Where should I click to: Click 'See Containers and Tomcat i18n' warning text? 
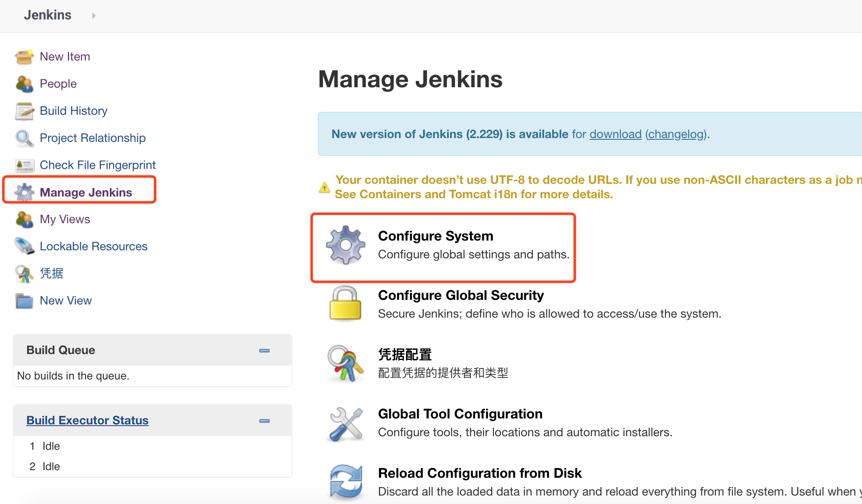[474, 194]
